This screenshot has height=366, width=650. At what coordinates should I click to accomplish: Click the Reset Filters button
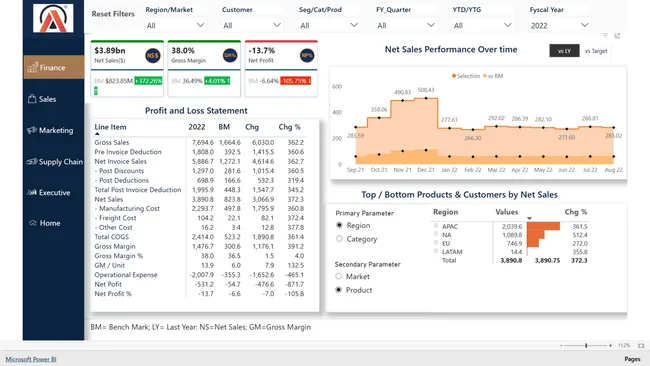coord(113,14)
